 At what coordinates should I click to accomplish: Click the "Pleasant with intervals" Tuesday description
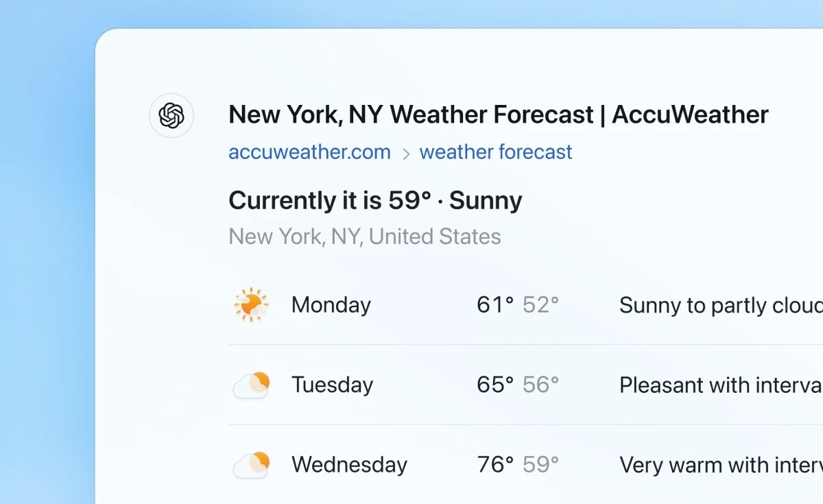(720, 385)
